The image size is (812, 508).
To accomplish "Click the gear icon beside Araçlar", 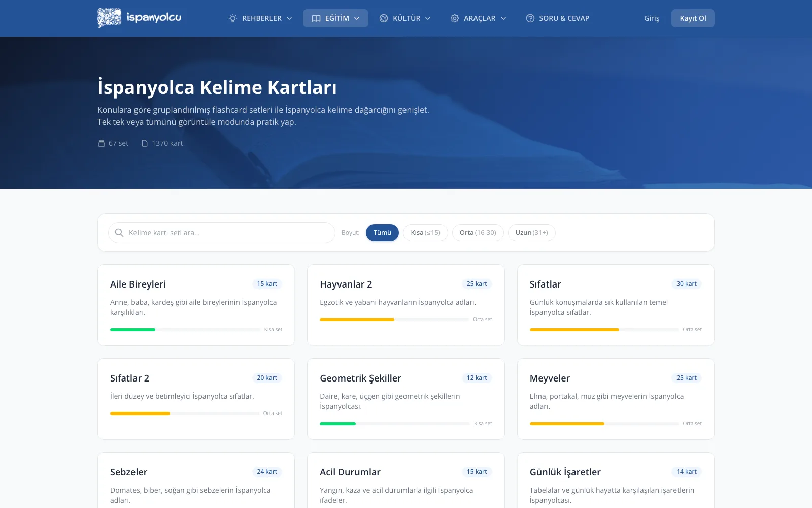I will (455, 18).
